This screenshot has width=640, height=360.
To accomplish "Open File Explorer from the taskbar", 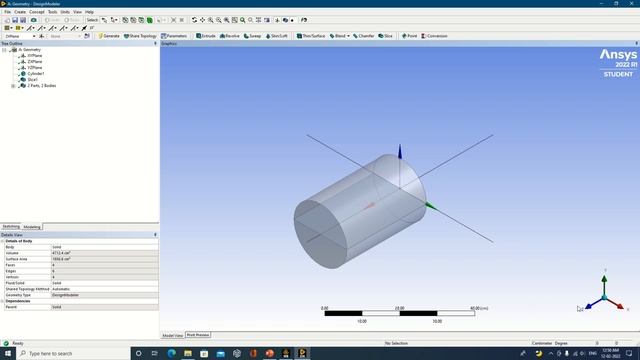I will (x=188, y=353).
